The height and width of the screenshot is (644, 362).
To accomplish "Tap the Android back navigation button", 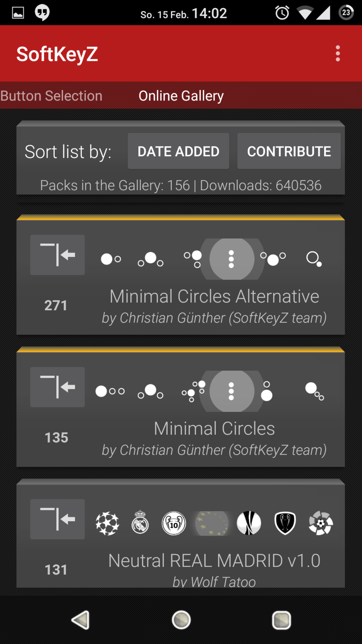I will pyautogui.click(x=80, y=620).
